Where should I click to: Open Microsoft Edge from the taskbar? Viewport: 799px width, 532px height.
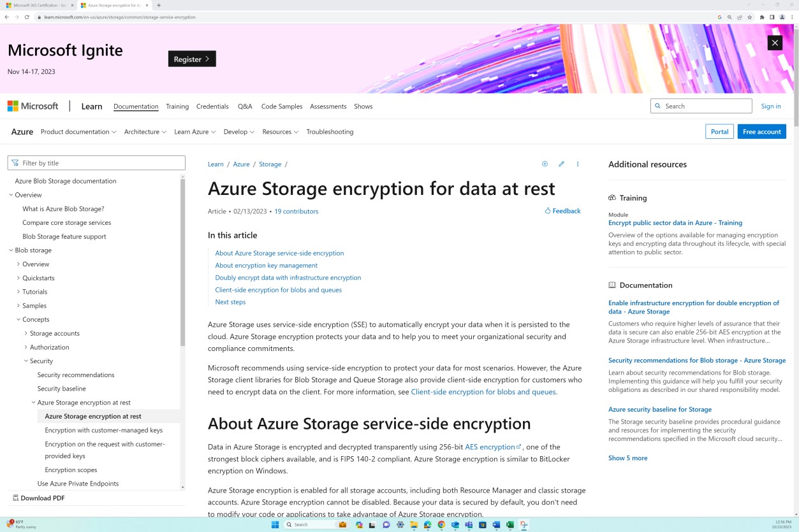pos(427,524)
